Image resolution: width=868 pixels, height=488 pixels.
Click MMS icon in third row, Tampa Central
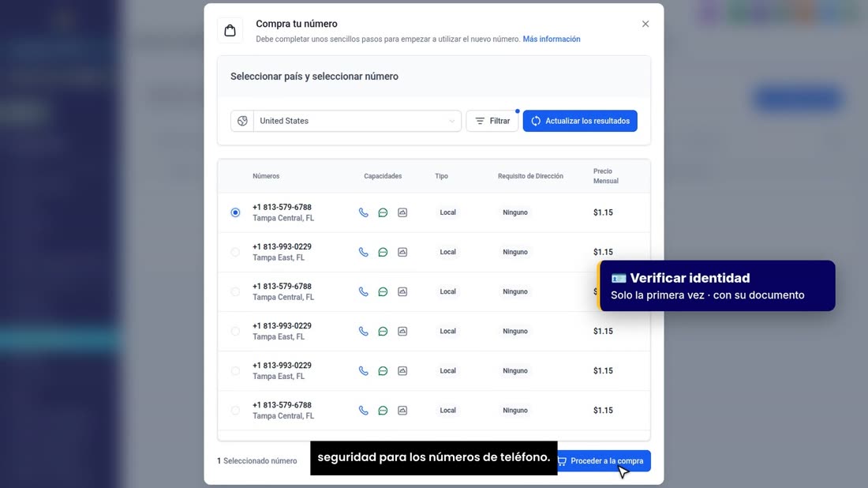click(402, 292)
